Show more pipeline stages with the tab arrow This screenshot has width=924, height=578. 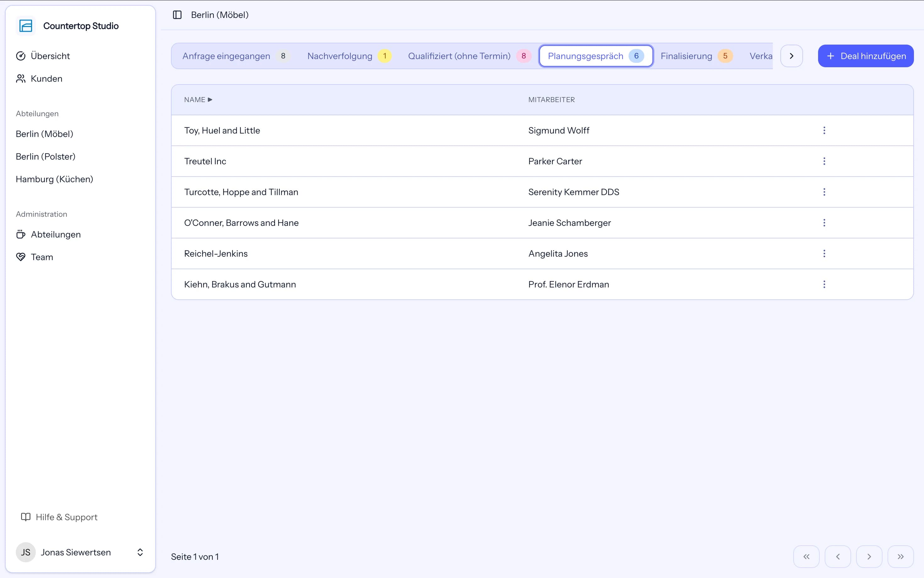click(791, 56)
